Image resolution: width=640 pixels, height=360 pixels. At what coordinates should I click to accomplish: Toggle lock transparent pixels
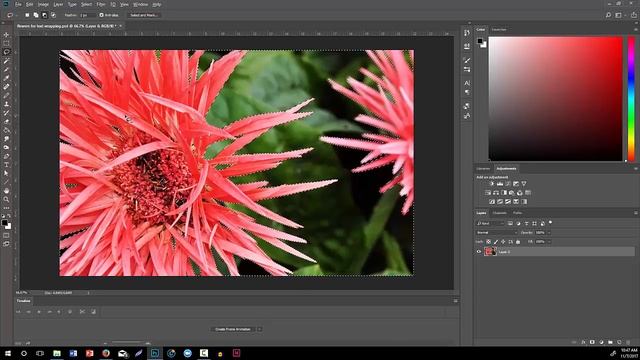(489, 242)
